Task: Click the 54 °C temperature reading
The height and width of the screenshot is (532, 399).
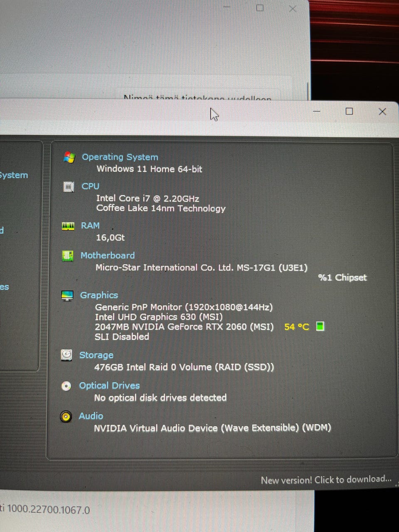Action: [x=297, y=327]
